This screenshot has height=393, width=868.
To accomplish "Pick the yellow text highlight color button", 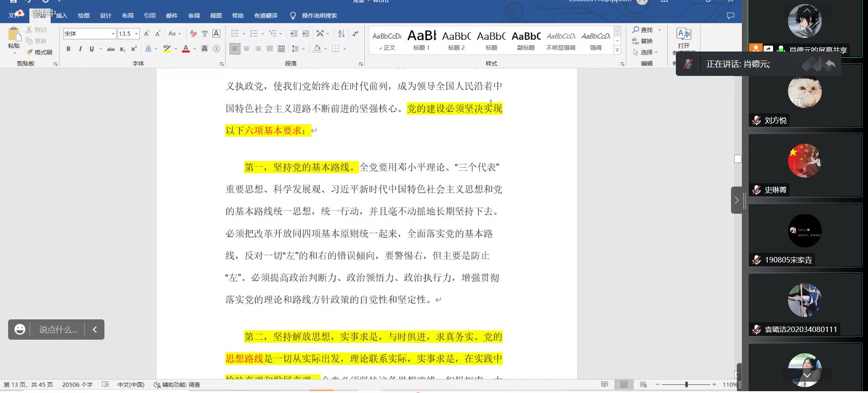I will (x=167, y=49).
